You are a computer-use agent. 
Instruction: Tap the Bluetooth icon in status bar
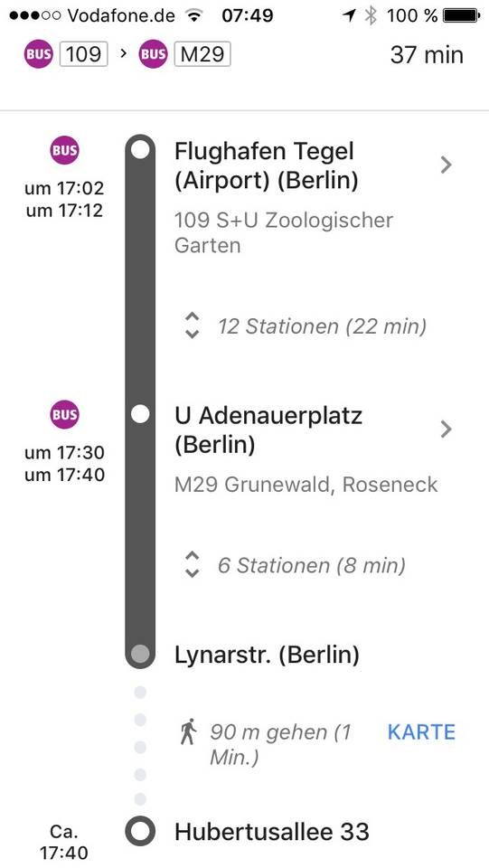point(370,15)
